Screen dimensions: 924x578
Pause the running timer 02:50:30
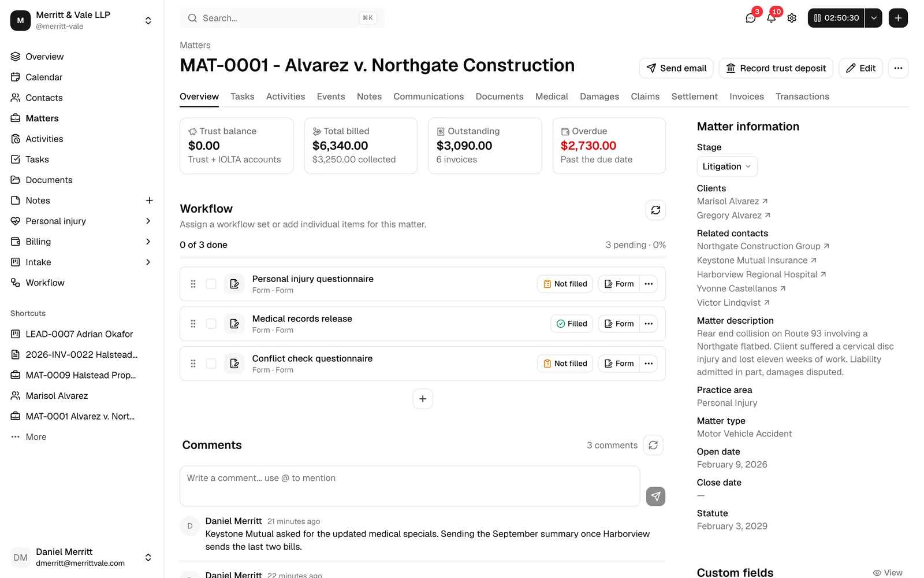coord(836,18)
